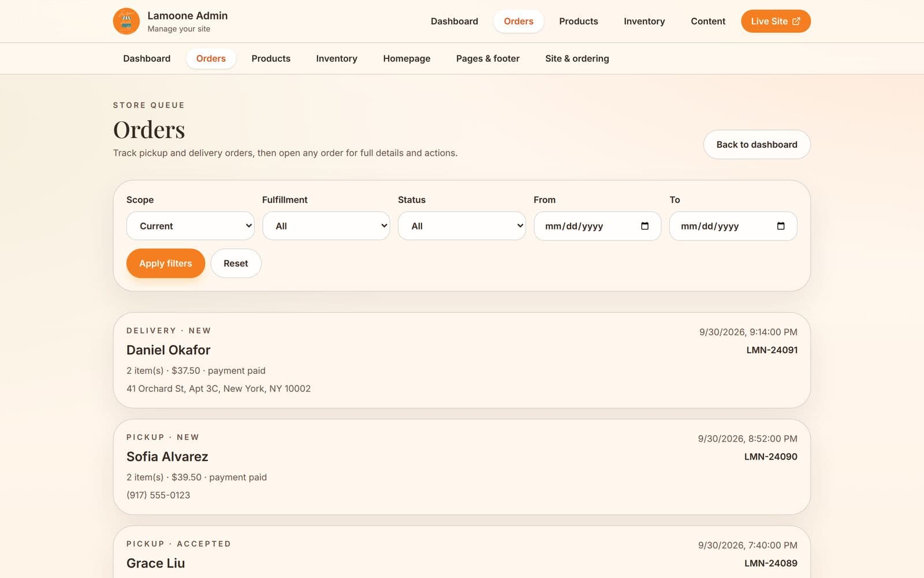This screenshot has height=578, width=924.
Task: Focus the To date input field
Action: point(733,226)
